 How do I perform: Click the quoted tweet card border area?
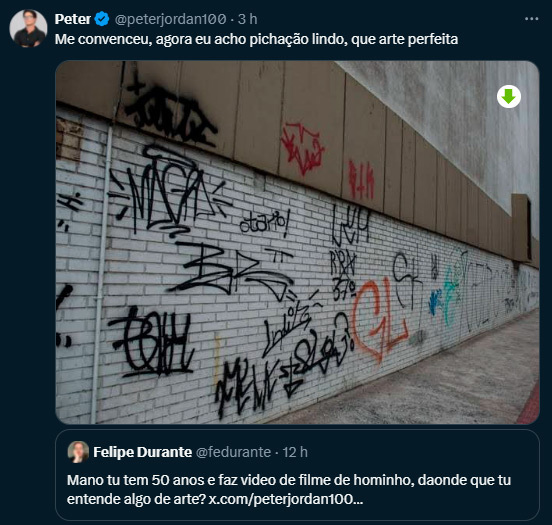click(x=297, y=474)
